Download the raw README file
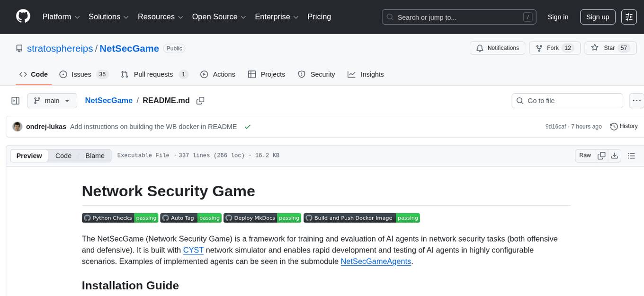 615,155
